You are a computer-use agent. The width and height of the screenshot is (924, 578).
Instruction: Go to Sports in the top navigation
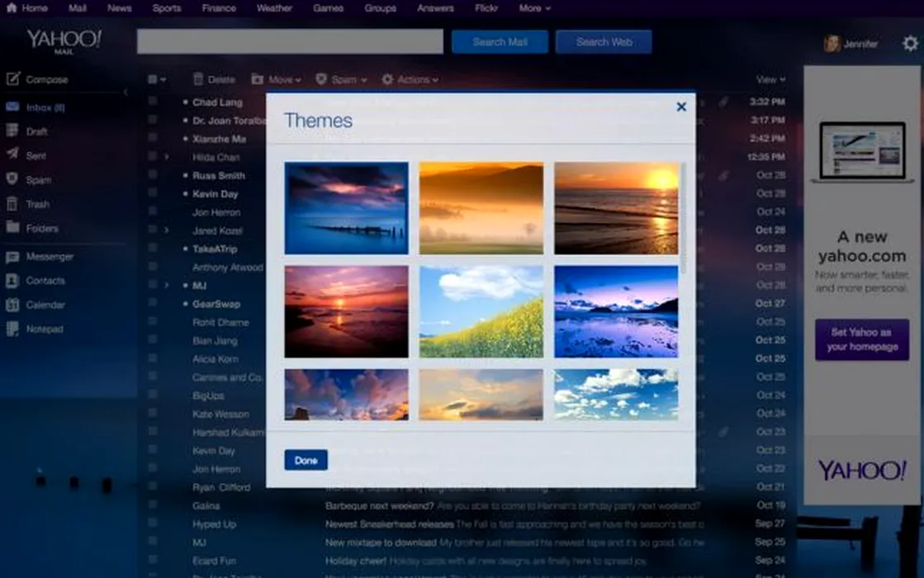coord(166,8)
